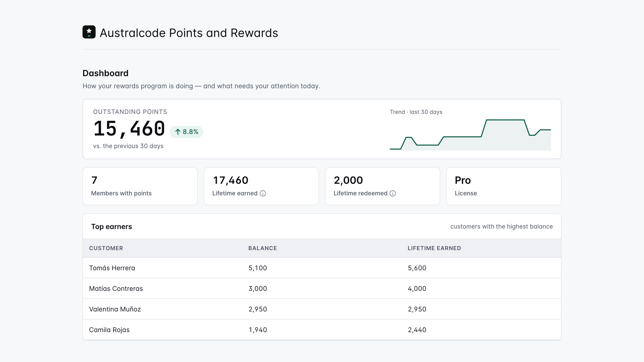Click 'customers with the highest balance' caption
The height and width of the screenshot is (362, 644).
502,227
